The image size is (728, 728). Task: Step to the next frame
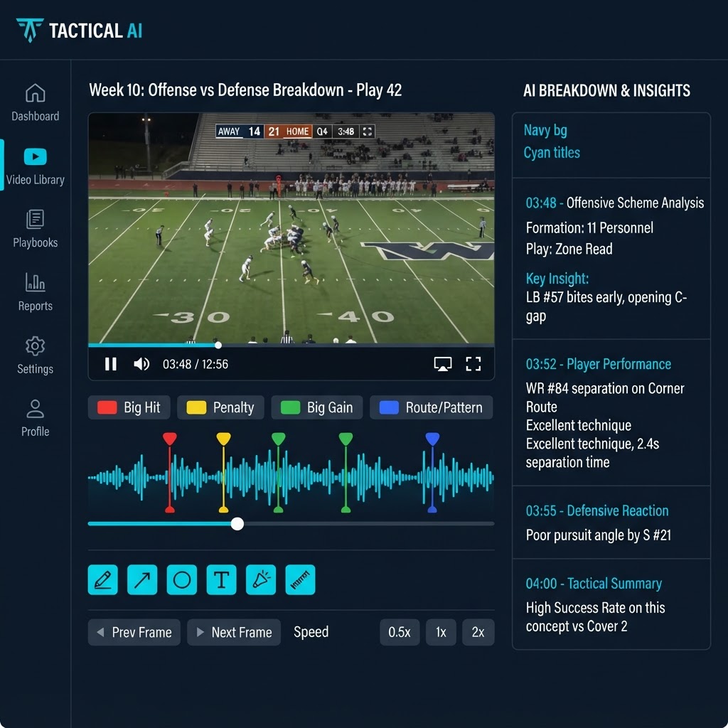tap(234, 632)
